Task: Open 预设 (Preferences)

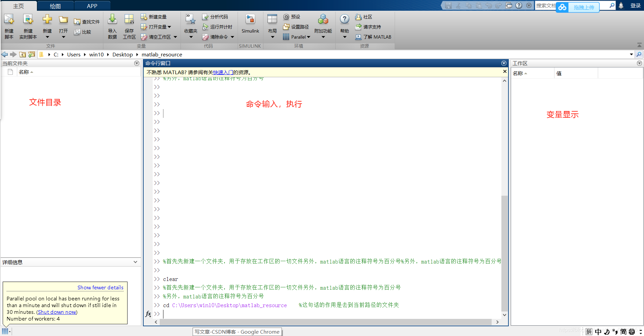Action: pyautogui.click(x=291, y=17)
